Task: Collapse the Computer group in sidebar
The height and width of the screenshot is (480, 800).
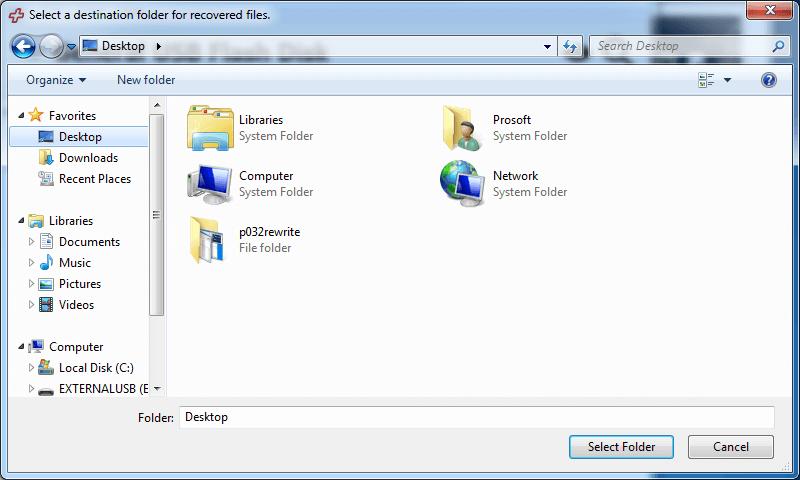Action: (x=21, y=347)
